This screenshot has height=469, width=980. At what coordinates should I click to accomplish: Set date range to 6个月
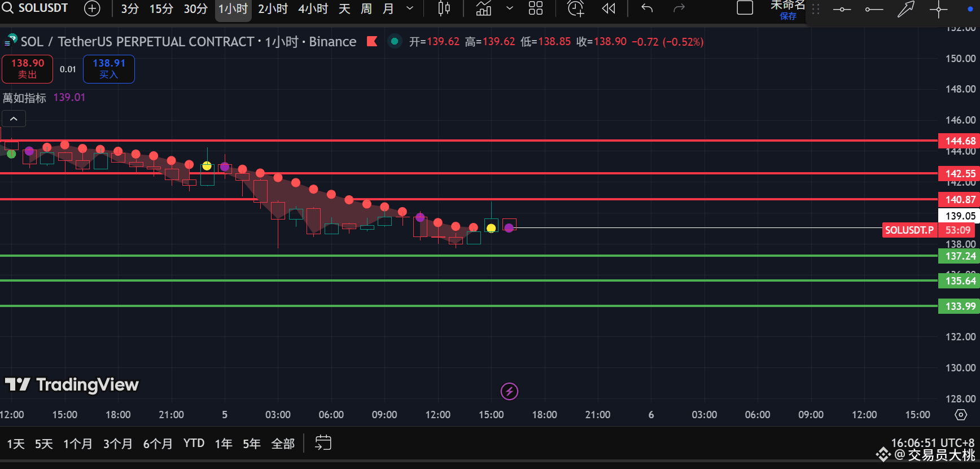[158, 444]
